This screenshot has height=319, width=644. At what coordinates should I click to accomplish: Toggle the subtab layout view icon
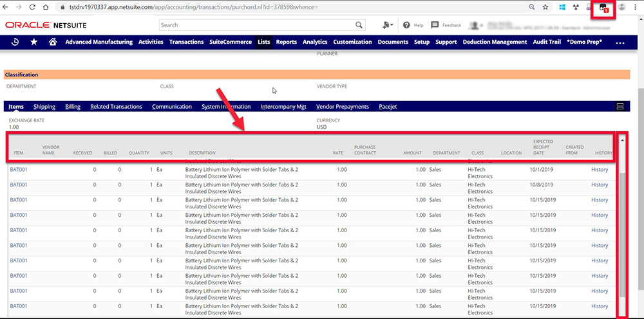pos(620,106)
